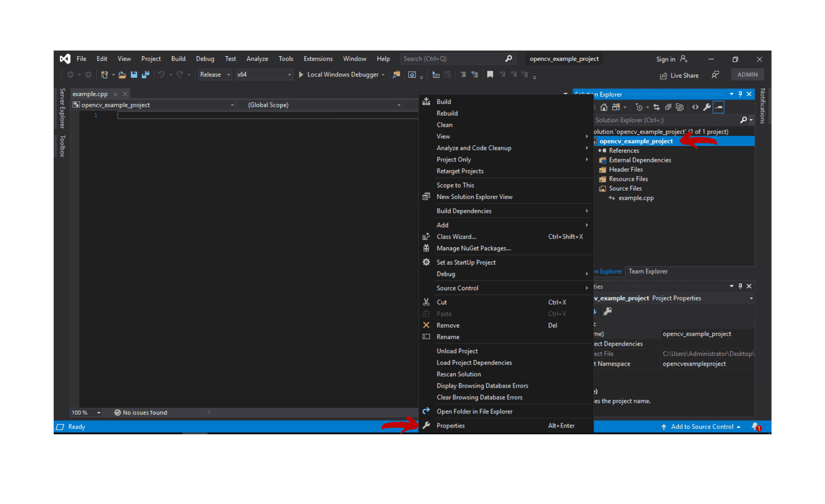Open the Local Windows Debugger dropdown arrow
The width and height of the screenshot is (825, 504).
(x=383, y=75)
